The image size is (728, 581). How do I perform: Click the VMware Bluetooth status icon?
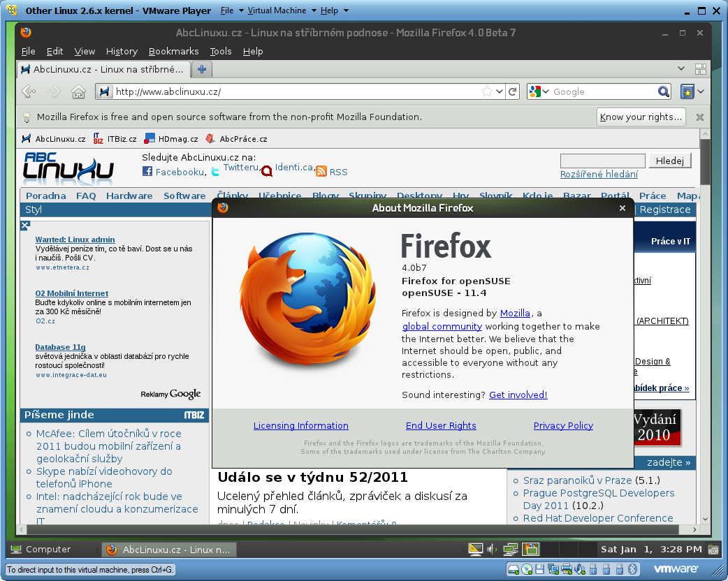point(632,569)
